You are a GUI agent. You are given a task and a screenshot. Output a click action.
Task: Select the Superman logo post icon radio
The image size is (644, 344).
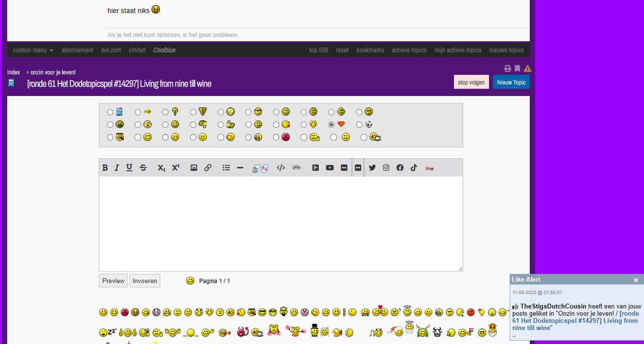(331, 125)
